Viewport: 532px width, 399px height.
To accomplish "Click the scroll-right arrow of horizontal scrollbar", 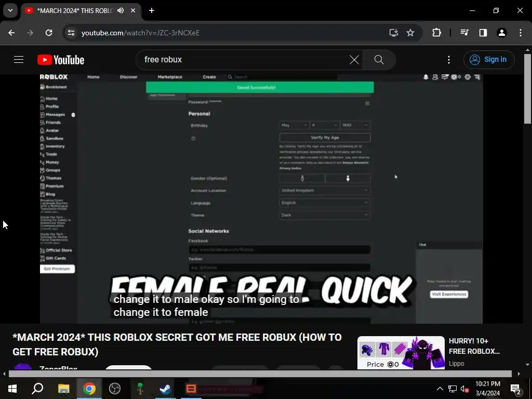I will coord(519,374).
